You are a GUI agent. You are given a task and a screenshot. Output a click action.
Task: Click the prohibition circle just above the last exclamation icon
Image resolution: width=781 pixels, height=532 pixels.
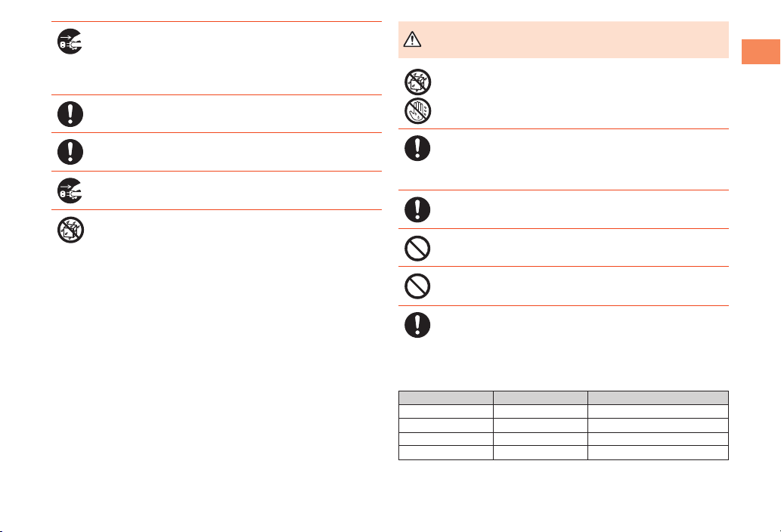click(x=417, y=286)
